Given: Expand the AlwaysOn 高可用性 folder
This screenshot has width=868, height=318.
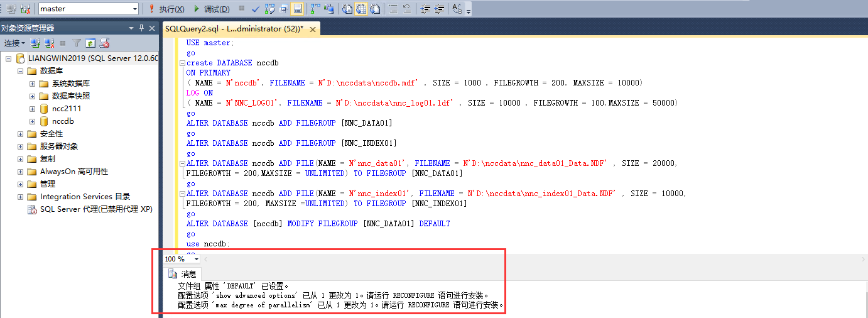Looking at the screenshot, I should click(x=20, y=172).
